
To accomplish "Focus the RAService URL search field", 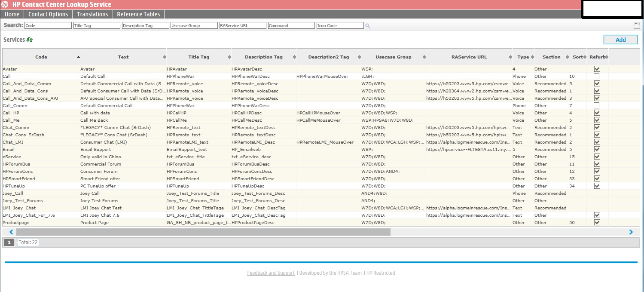I will (x=243, y=26).
